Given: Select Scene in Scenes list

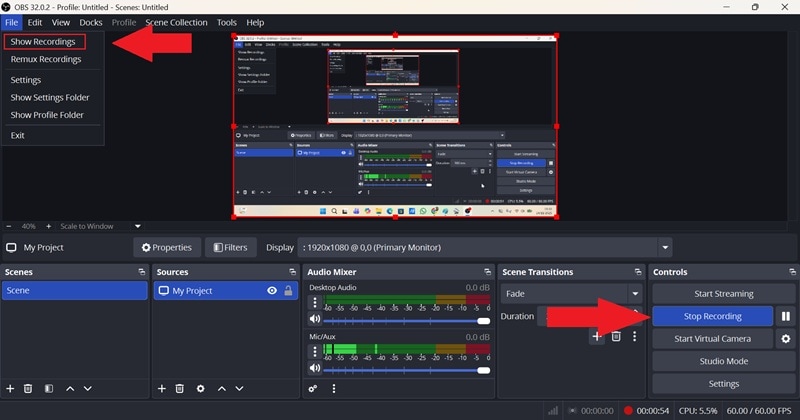Looking at the screenshot, I should click(74, 290).
